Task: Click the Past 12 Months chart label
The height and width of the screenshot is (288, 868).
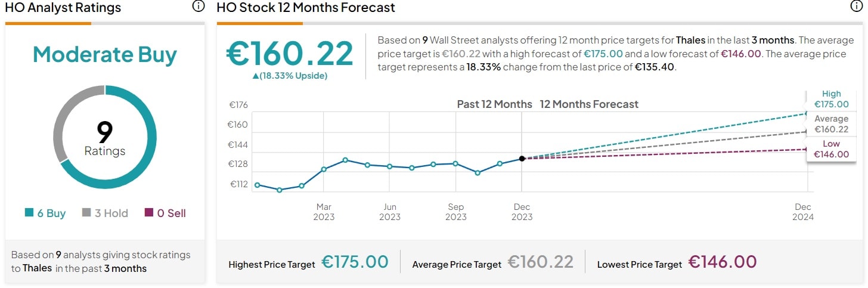Action: [494, 104]
